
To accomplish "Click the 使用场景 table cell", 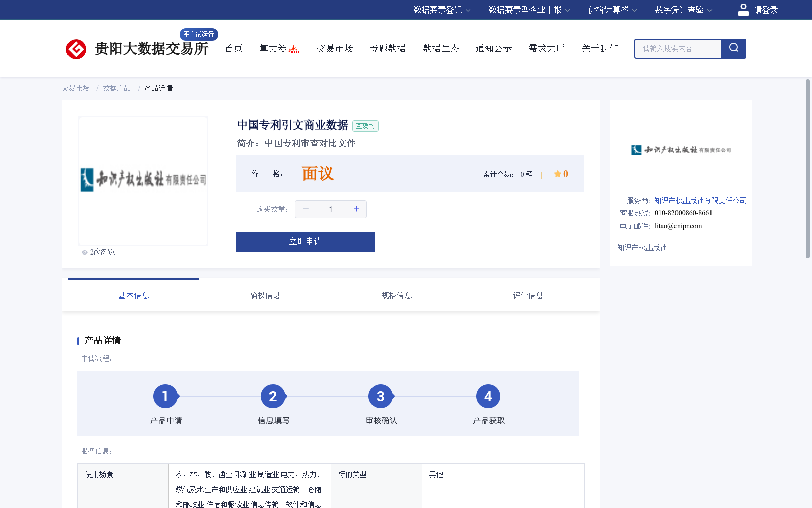I will click(123, 486).
